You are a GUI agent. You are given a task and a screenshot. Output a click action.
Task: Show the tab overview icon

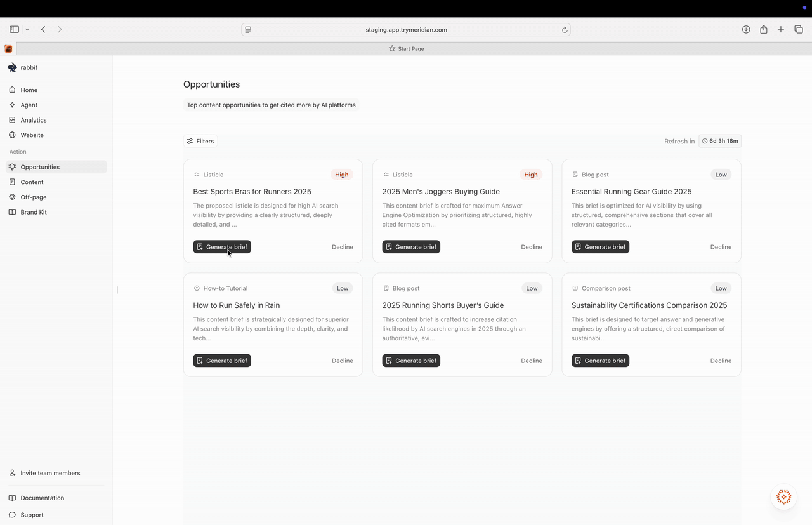[x=799, y=29]
